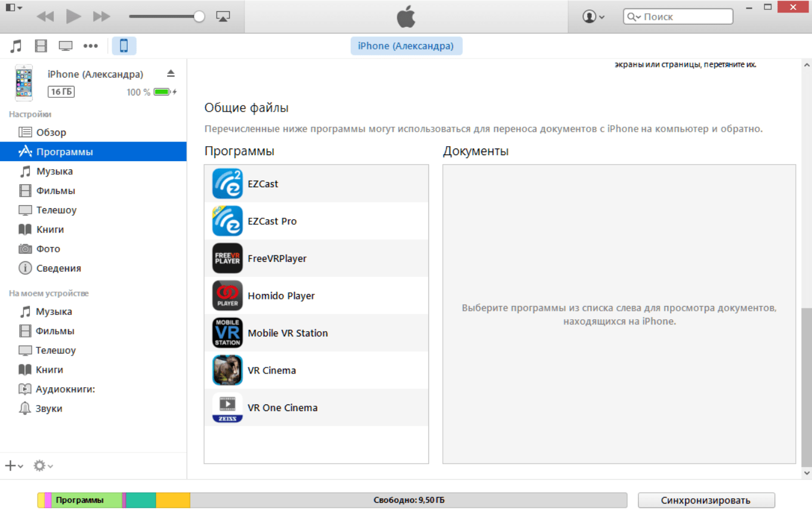812x519 pixels.
Task: Adjust the volume slider knob
Action: [199, 17]
